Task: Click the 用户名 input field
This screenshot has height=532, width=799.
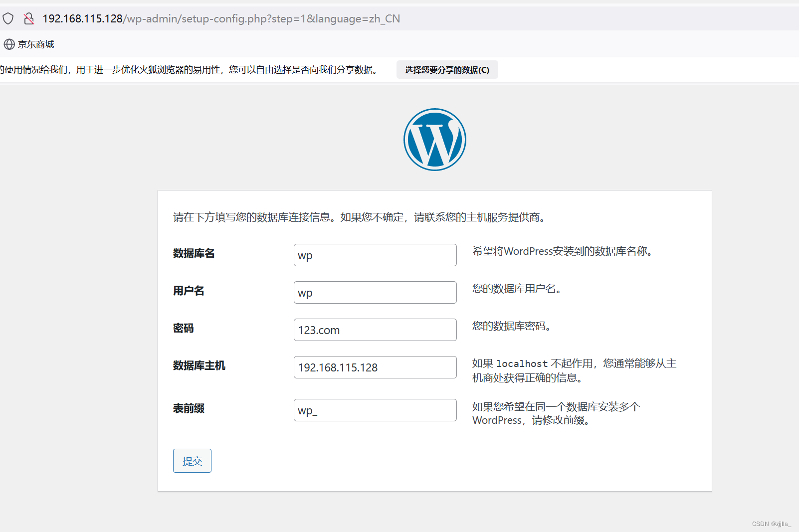Action: click(375, 292)
